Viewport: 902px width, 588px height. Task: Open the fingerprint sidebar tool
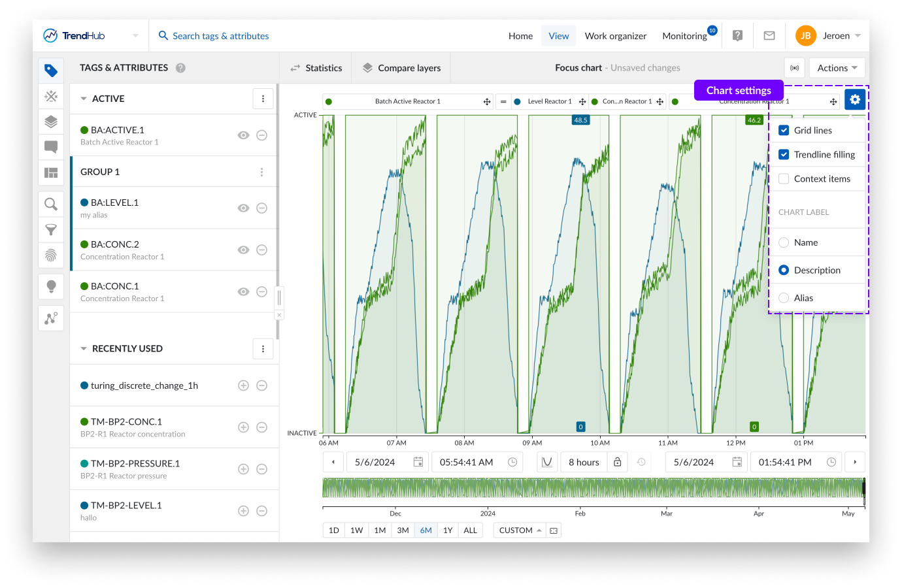(x=51, y=255)
